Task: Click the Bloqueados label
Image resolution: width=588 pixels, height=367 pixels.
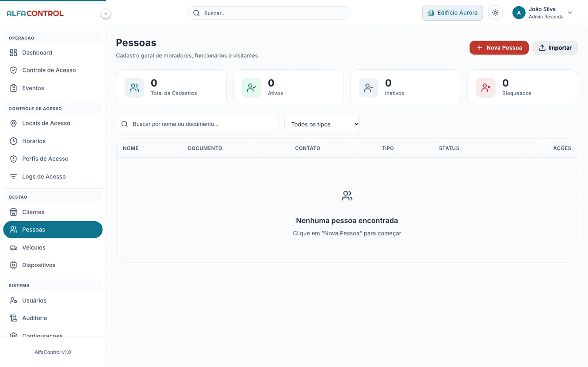Action: [517, 93]
